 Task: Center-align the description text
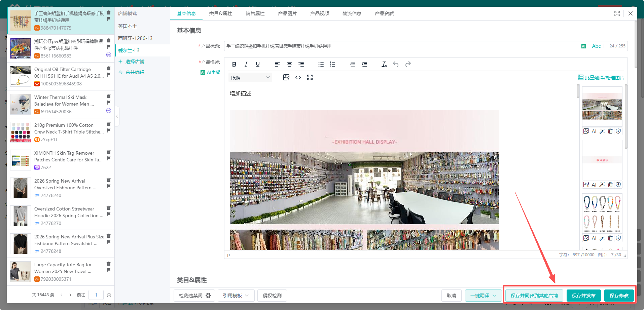pyautogui.click(x=289, y=64)
